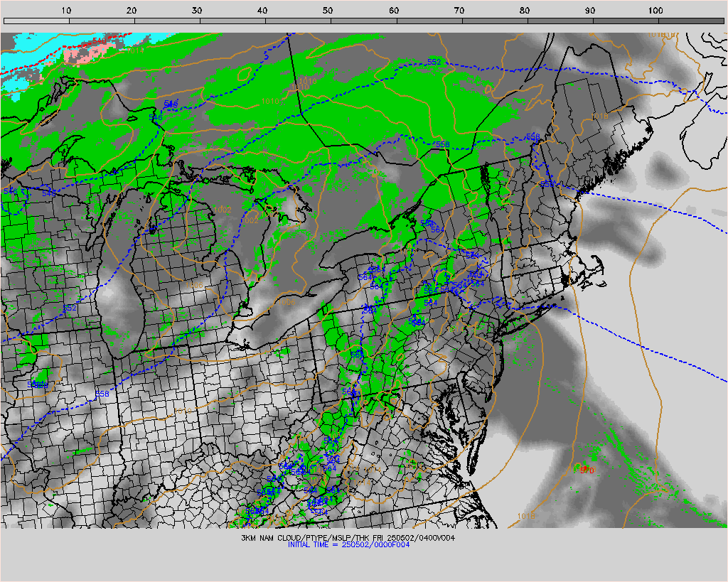Click the "10" label on the cloud scale
This screenshot has height=582, width=728.
point(66,10)
